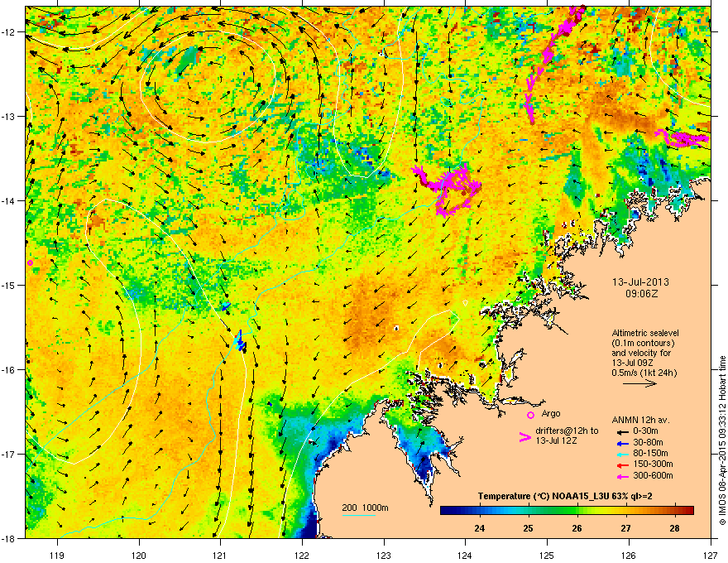Click the '-13' latitude axis label
Viewport: 728px width, 563px height.
pyautogui.click(x=8, y=117)
